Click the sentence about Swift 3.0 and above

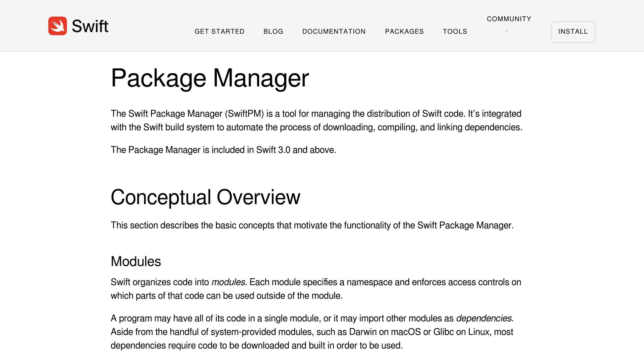pyautogui.click(x=223, y=150)
